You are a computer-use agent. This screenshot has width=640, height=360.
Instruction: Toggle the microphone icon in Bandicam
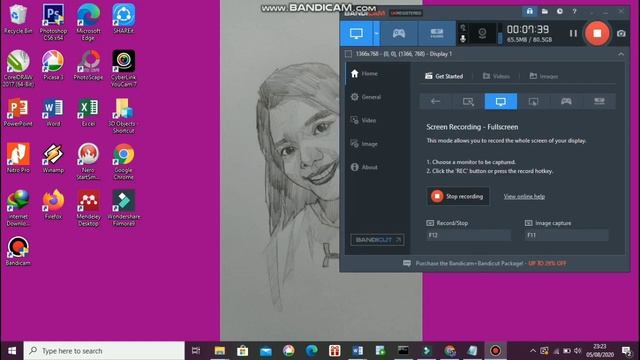click(463, 39)
